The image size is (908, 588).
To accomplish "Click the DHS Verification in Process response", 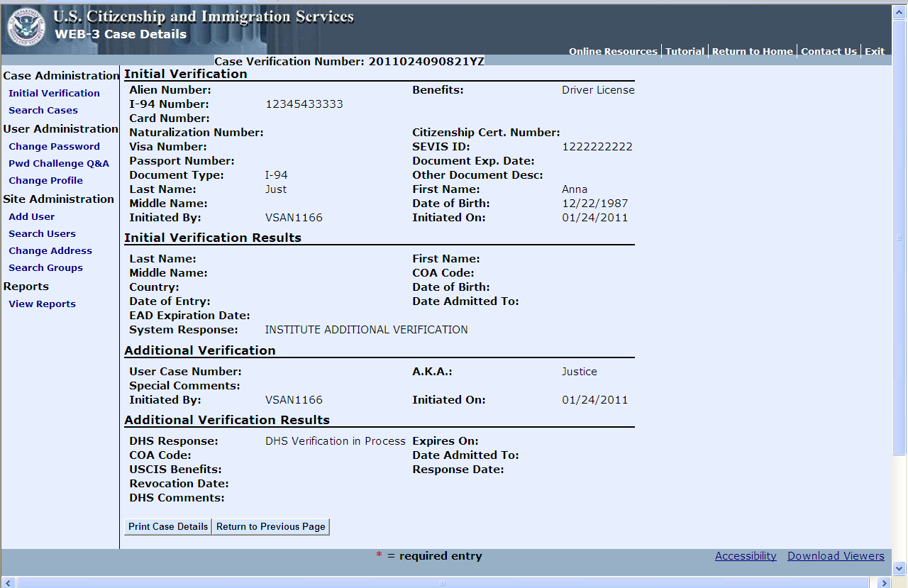I will pos(336,441).
